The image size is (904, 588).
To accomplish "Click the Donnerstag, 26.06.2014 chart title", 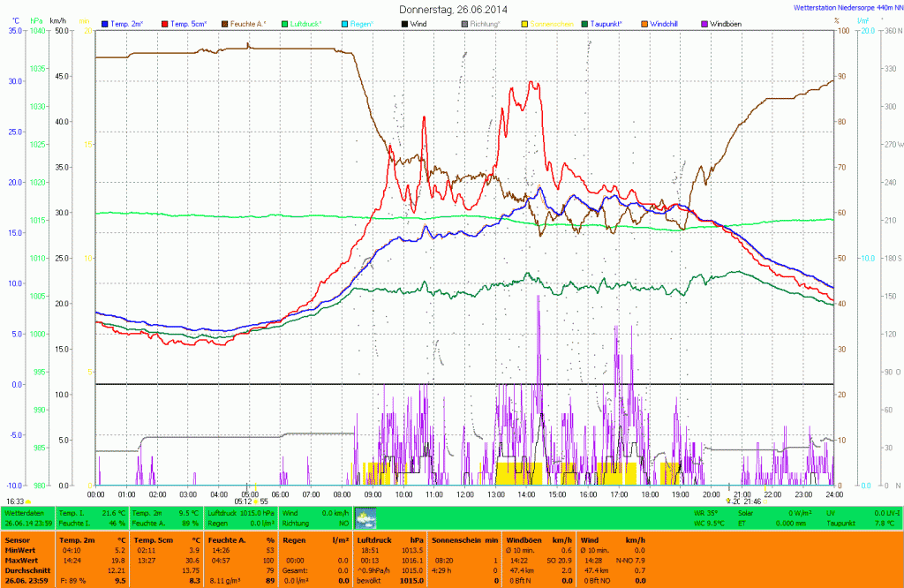I will pos(451,9).
